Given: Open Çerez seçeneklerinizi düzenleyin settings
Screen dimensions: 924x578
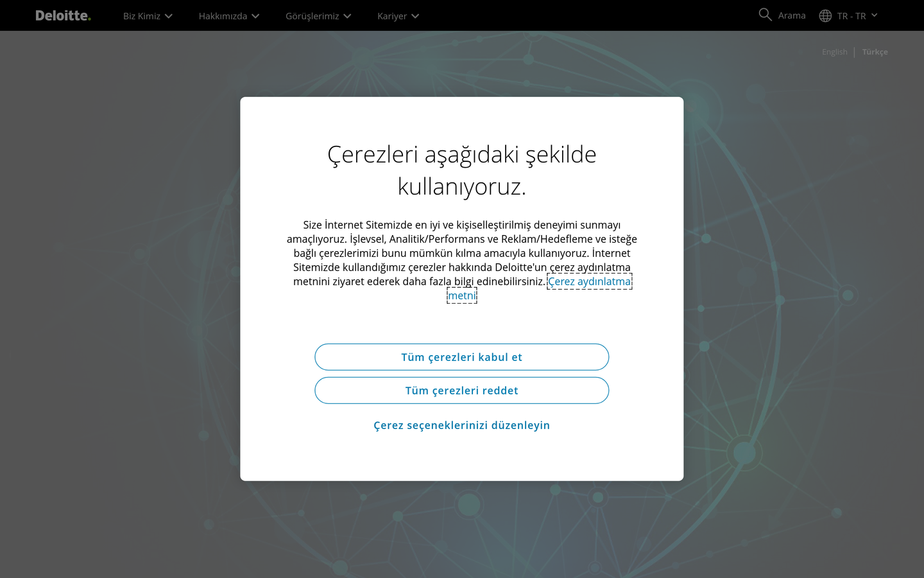Looking at the screenshot, I should (x=461, y=425).
